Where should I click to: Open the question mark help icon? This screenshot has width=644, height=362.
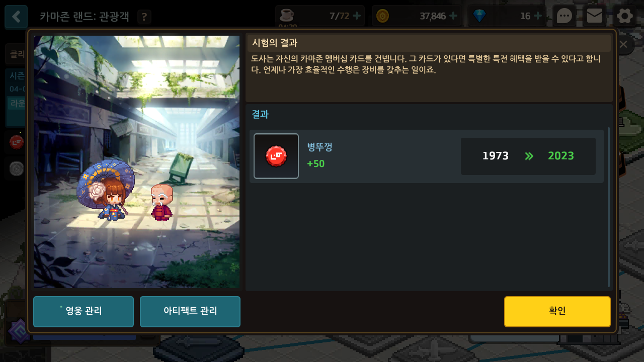coord(144,17)
